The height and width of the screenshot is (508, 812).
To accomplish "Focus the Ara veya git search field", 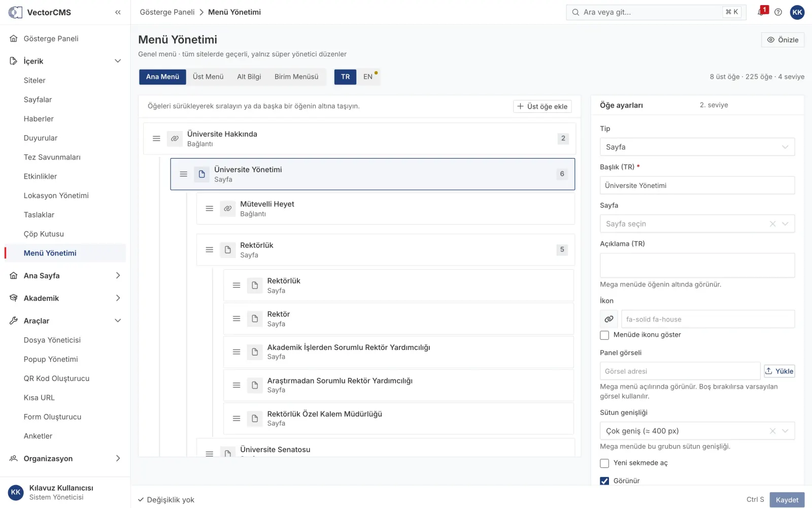I will [x=656, y=12].
